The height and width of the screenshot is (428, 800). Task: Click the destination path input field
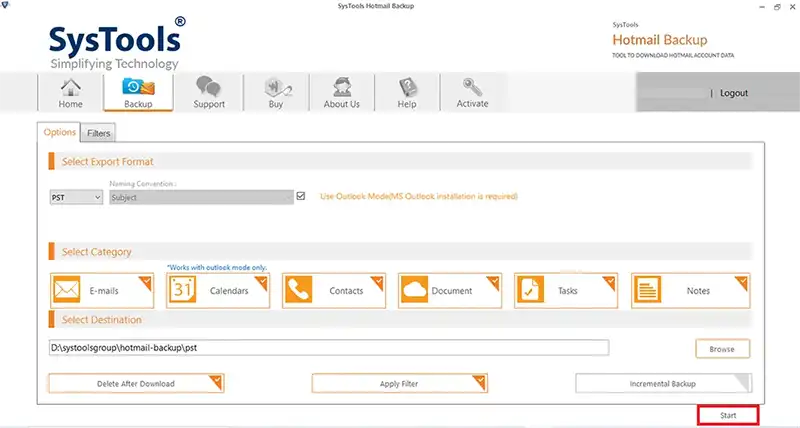(x=329, y=348)
